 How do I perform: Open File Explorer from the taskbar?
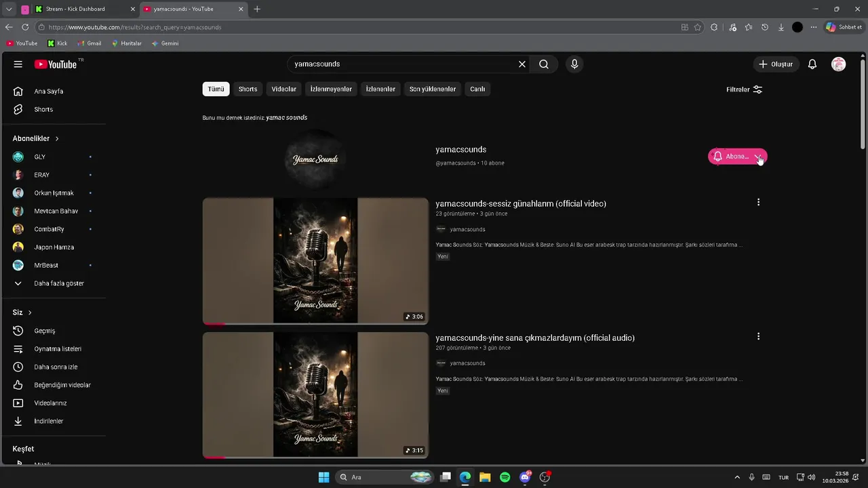coord(485,477)
